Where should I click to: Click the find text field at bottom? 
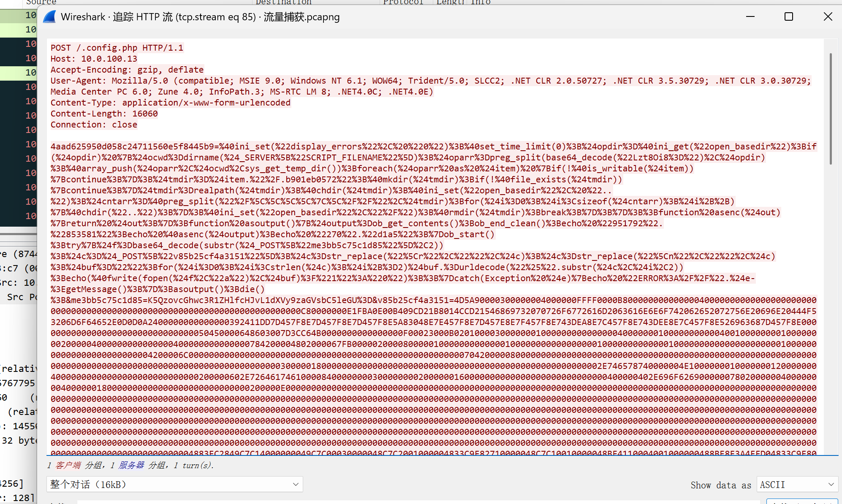(418, 502)
